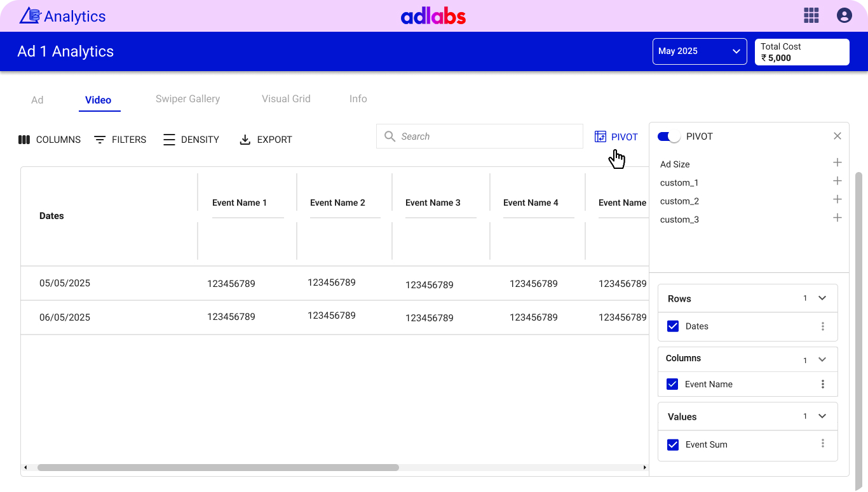868x492 pixels.
Task: Open three-dot menu for Dates row
Action: (x=822, y=326)
